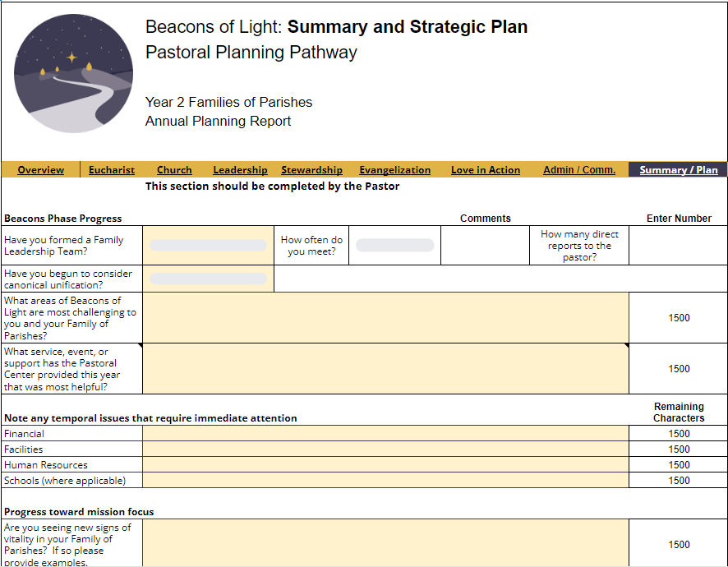Open the Evangelization tab
The image size is (728, 567).
pos(394,170)
